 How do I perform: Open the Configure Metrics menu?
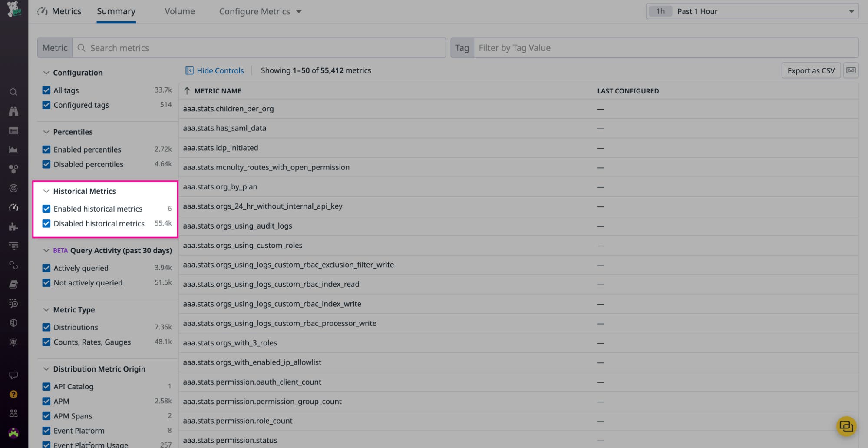tap(259, 11)
